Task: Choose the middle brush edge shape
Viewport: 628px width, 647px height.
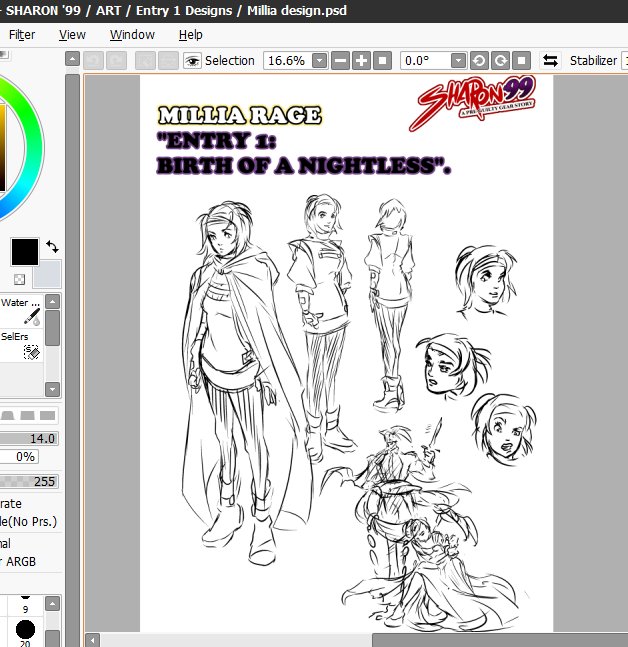Action: click(x=28, y=415)
